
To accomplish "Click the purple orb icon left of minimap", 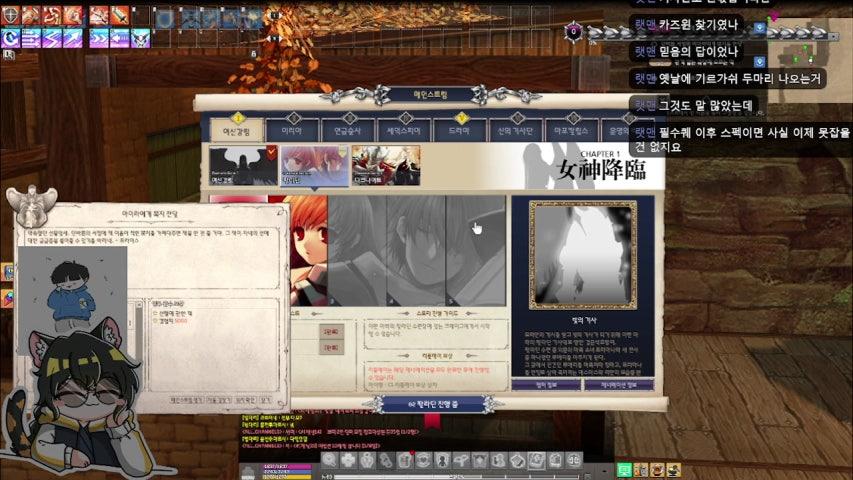I will (573, 32).
